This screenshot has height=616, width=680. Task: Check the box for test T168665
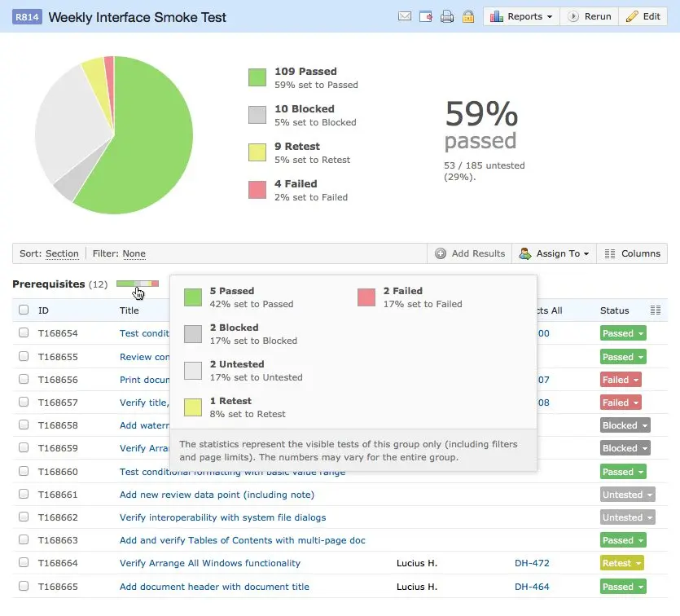coord(24,586)
